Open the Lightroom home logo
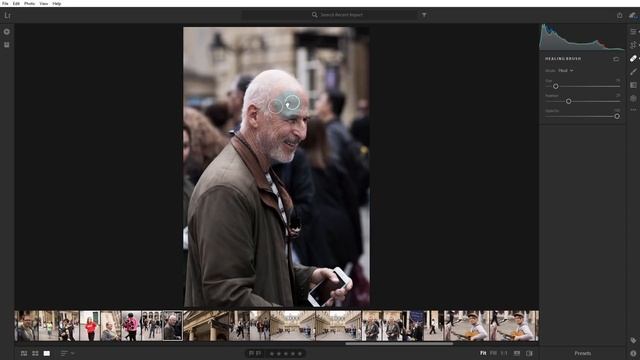The height and width of the screenshot is (360, 640). pos(7,16)
